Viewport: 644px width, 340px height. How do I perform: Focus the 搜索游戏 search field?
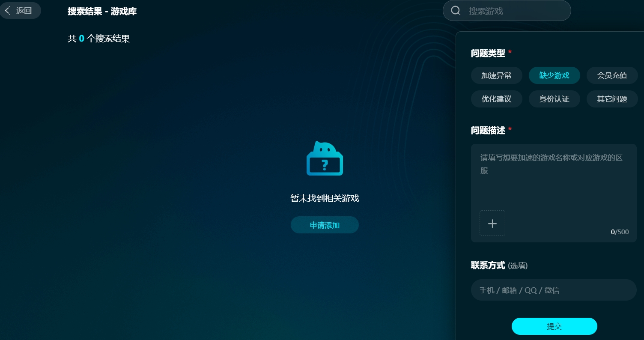[x=507, y=11]
